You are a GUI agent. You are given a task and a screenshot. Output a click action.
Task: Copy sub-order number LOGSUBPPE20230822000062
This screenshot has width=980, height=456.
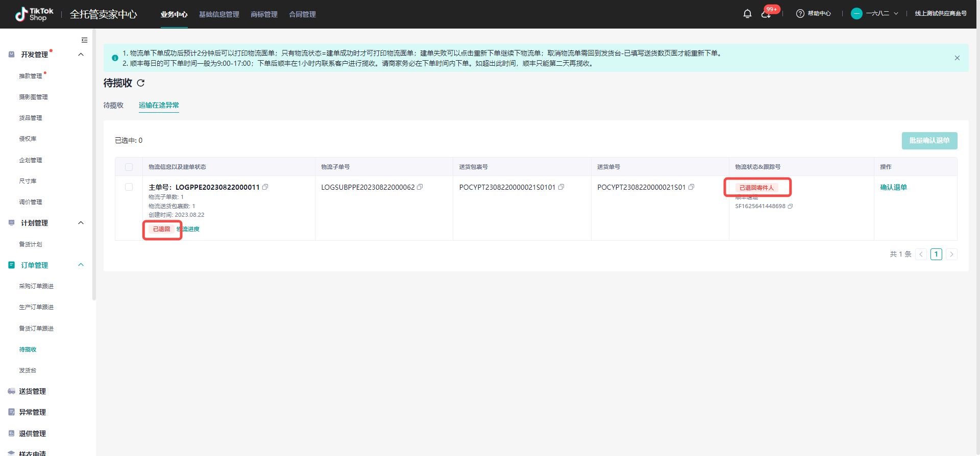[x=420, y=187]
